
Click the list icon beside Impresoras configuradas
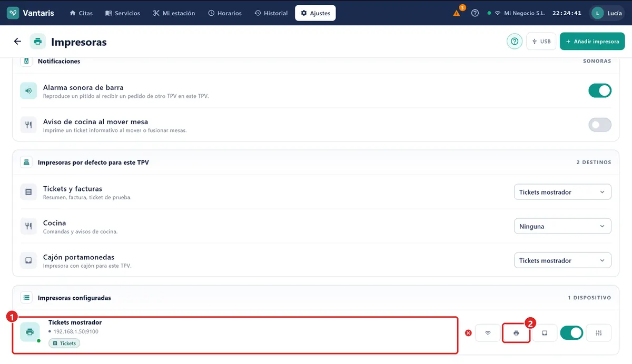26,298
